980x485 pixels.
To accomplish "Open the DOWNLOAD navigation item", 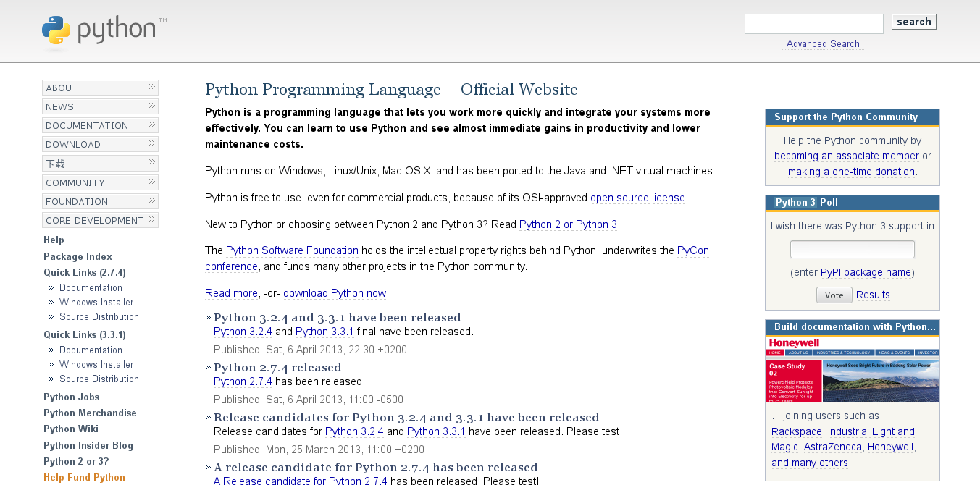I will point(100,144).
